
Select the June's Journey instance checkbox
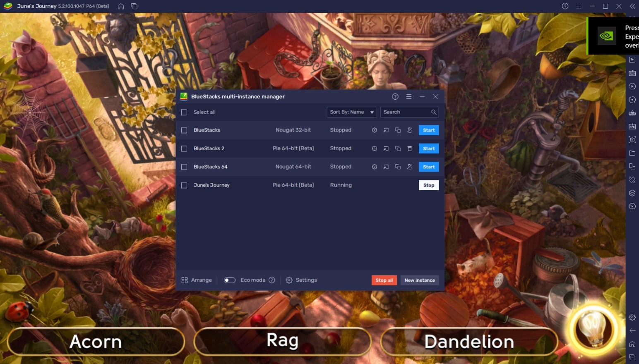184,185
